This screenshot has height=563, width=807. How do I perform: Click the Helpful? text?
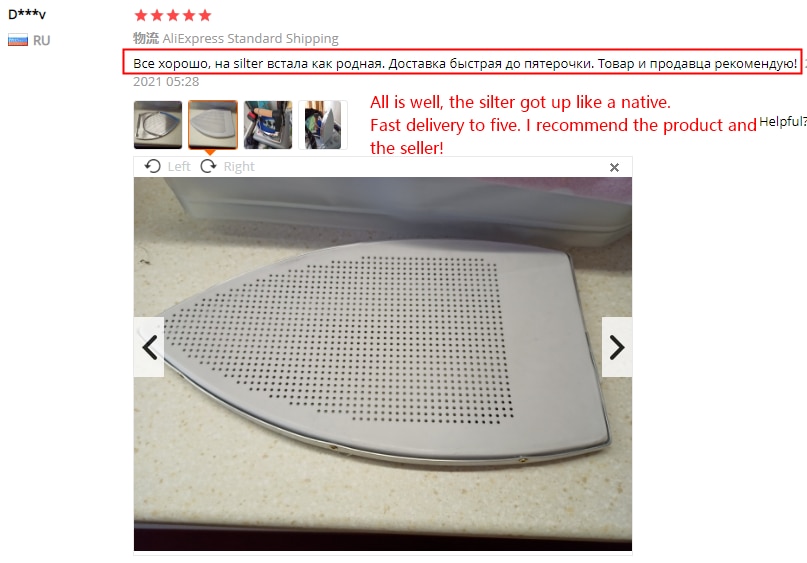[782, 121]
